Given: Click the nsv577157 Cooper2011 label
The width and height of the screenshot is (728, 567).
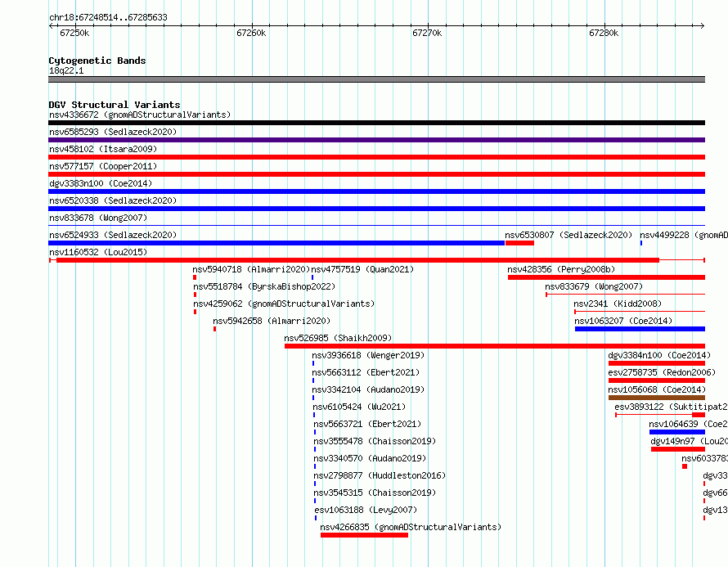Looking at the screenshot, I should click(103, 166).
